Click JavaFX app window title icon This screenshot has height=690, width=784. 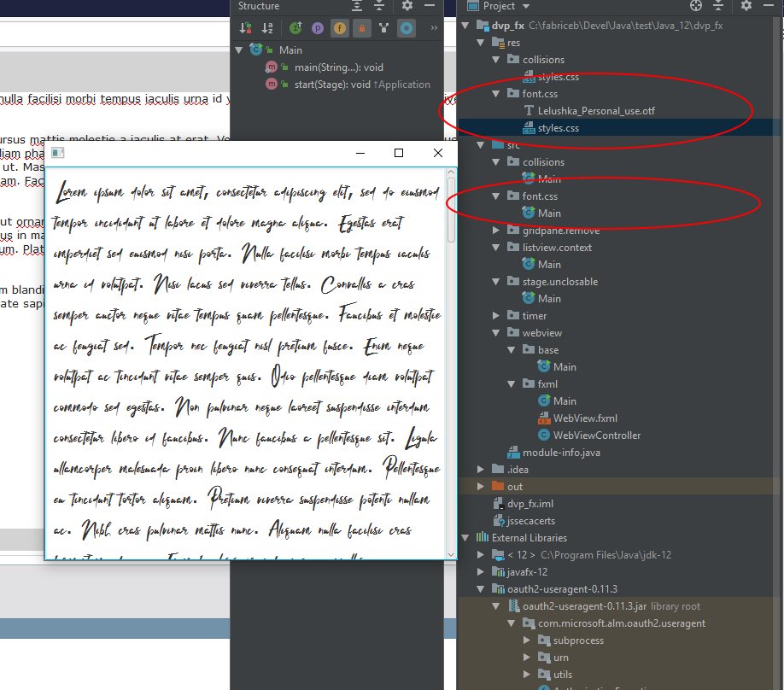coord(57,153)
